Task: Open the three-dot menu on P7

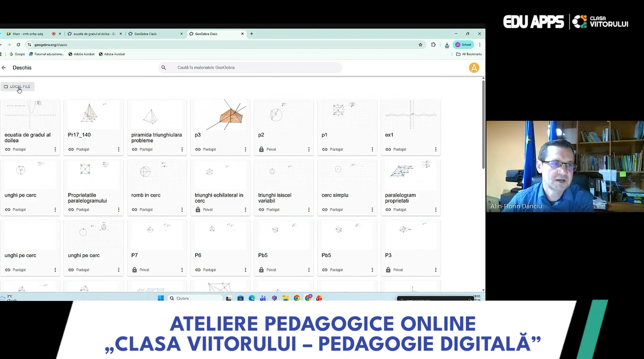Action: tap(182, 270)
